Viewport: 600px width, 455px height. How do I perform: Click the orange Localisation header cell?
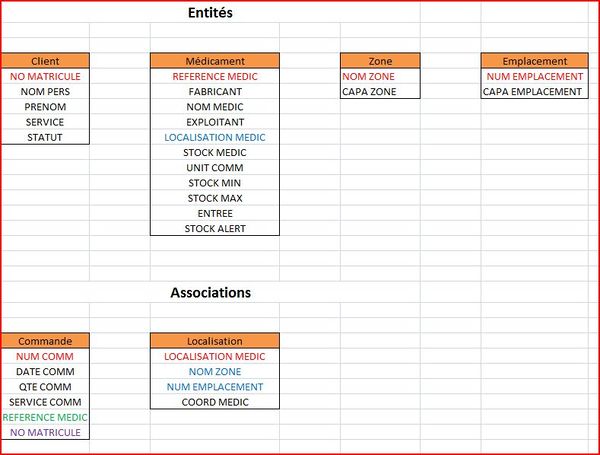215,341
